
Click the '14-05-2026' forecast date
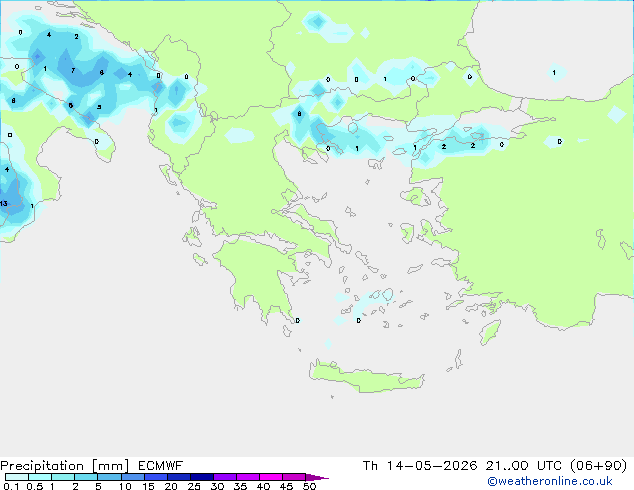point(431,466)
